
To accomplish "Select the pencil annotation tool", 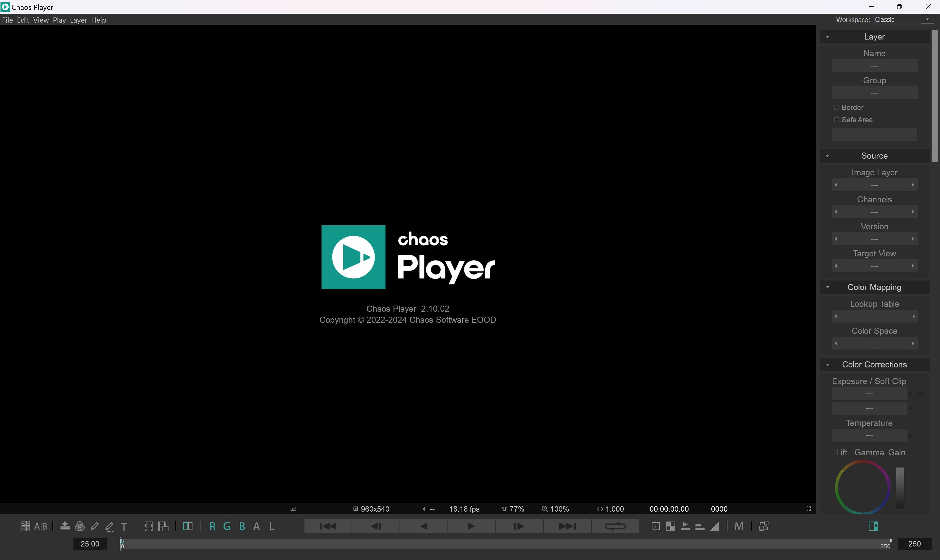I will 94,526.
